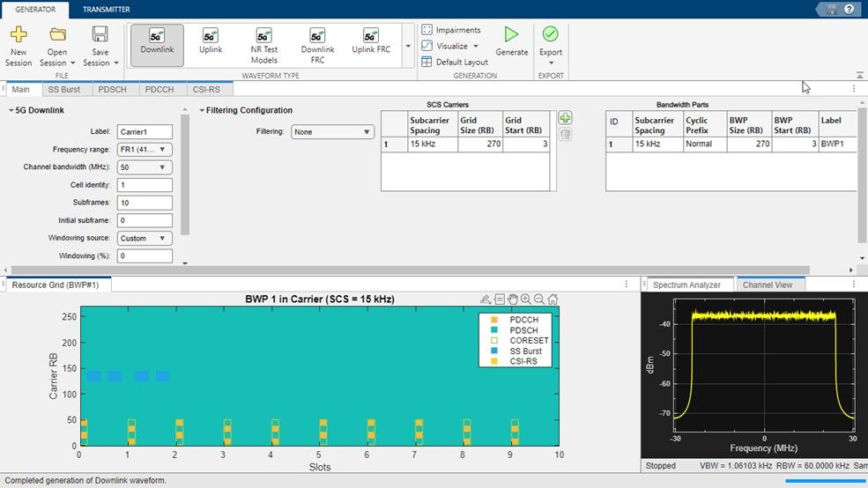Expand the waveform type gallery arrow
868x488 pixels.
408,44
